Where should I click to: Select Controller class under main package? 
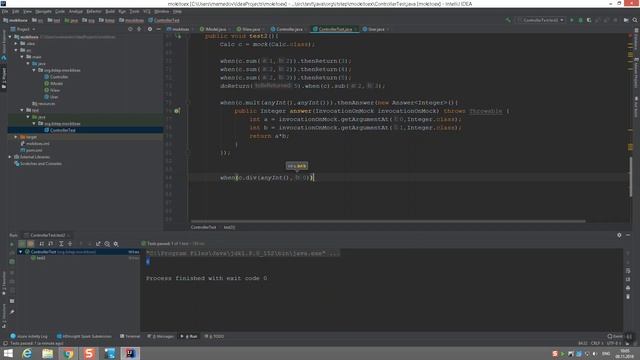[x=56, y=77]
